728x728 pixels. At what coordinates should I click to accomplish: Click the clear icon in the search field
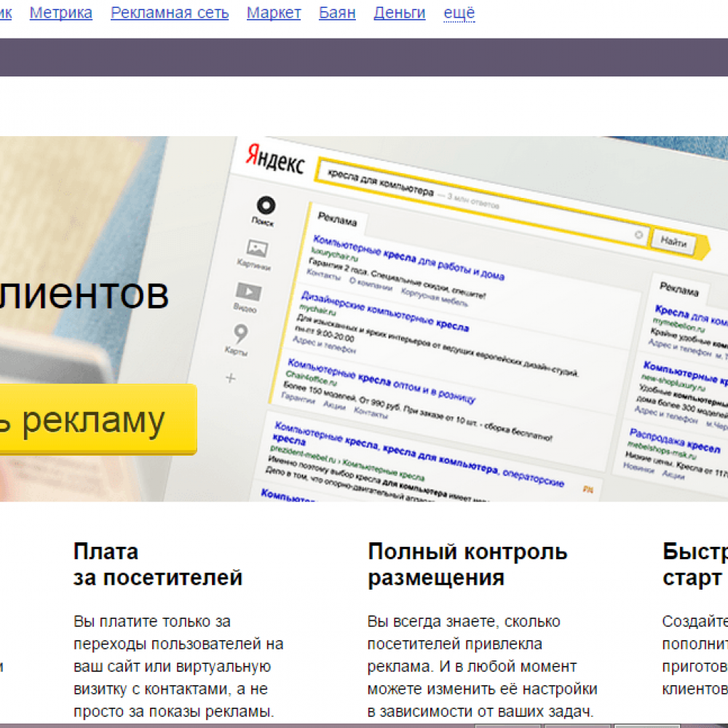point(639,235)
